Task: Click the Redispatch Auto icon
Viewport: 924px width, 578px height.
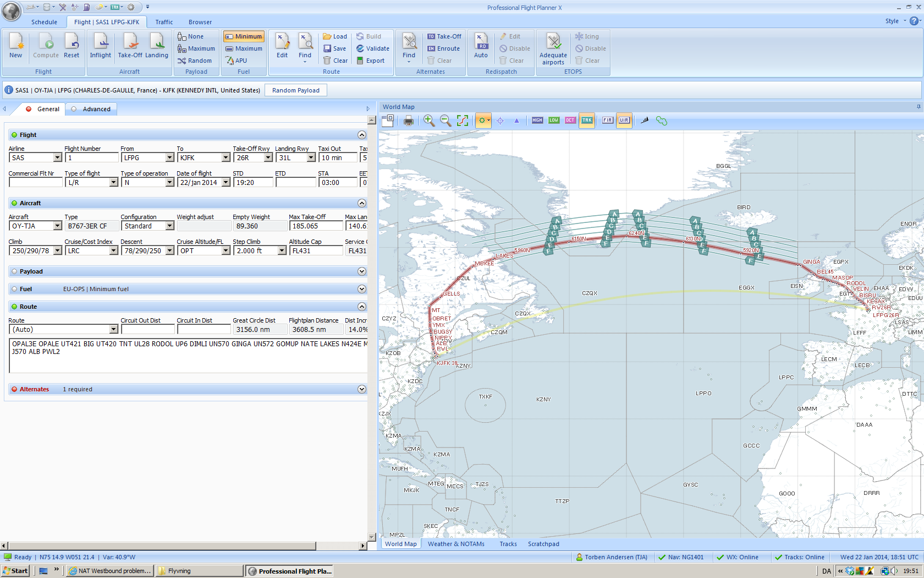Action: point(481,46)
